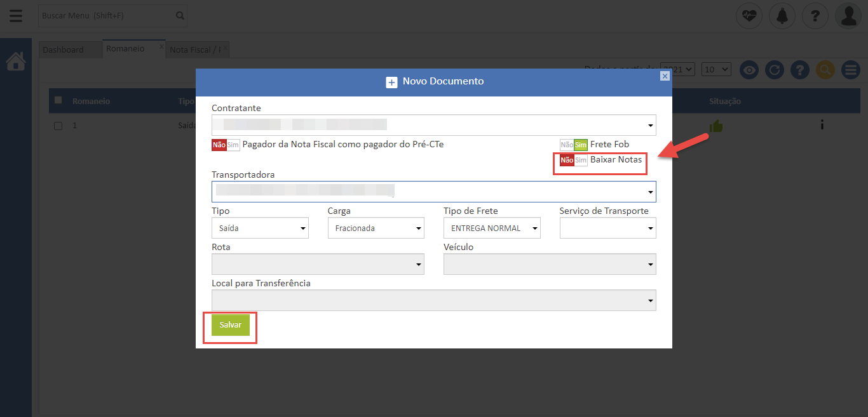868x417 pixels.
Task: Go to home via house icon
Action: (16, 62)
